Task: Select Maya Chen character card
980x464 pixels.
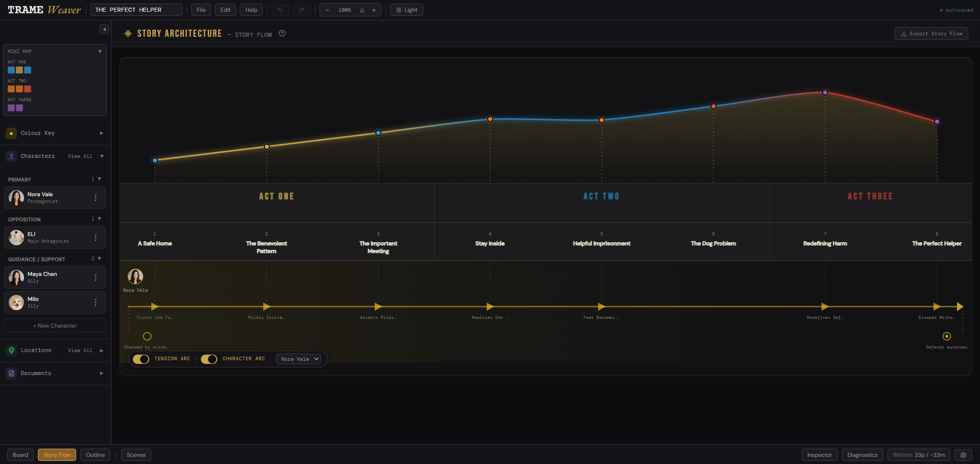Action: [55, 277]
